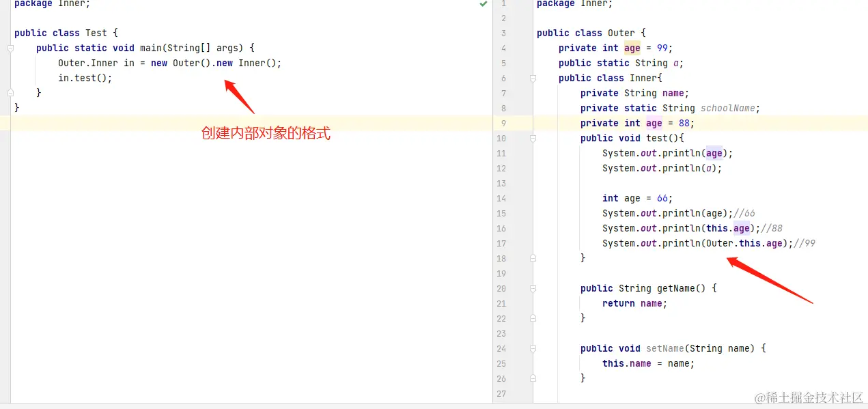Click highlighted 'private int age = 88;' line
The width and height of the screenshot is (868, 409).
point(638,123)
